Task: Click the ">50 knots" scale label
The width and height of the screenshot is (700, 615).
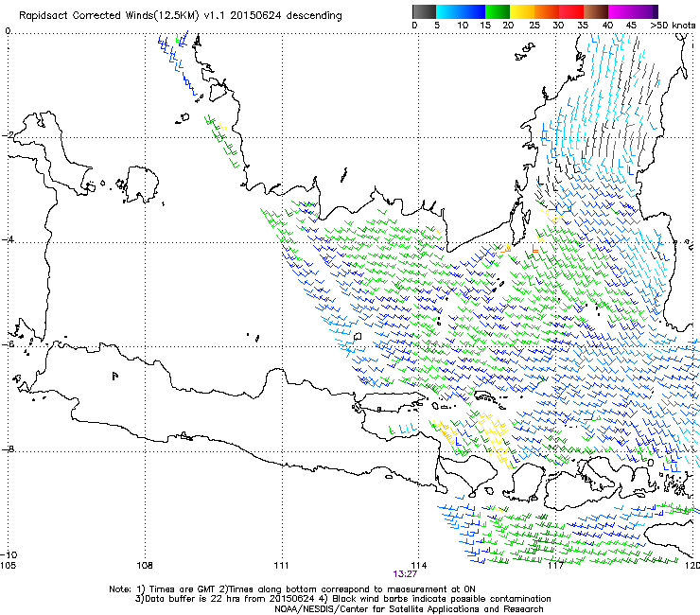Action: tap(673, 26)
